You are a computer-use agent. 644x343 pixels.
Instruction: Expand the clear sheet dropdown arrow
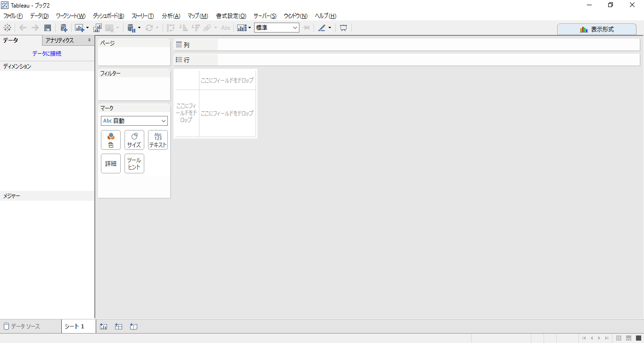coord(118,28)
